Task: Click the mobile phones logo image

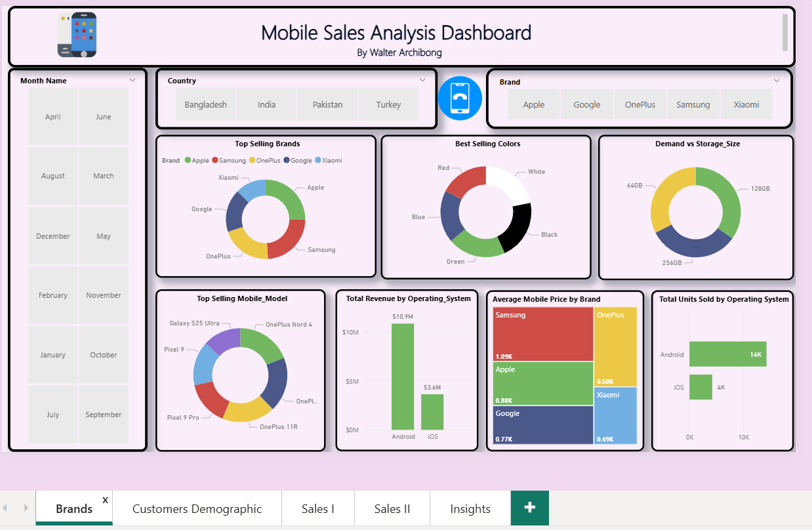Action: (x=77, y=35)
